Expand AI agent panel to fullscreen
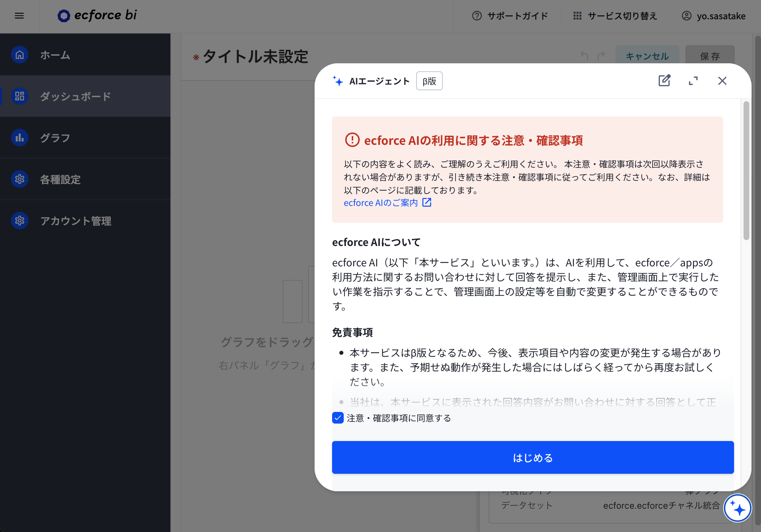The image size is (761, 532). click(x=693, y=81)
